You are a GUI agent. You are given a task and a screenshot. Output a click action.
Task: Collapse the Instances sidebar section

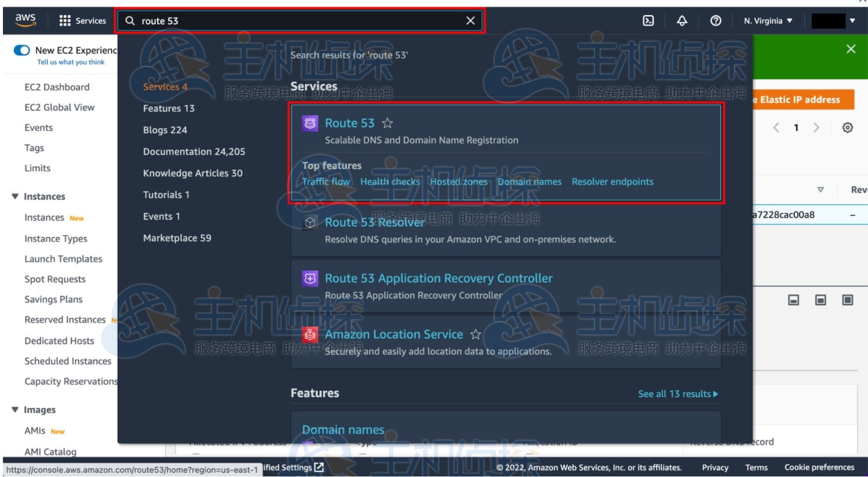pos(15,196)
